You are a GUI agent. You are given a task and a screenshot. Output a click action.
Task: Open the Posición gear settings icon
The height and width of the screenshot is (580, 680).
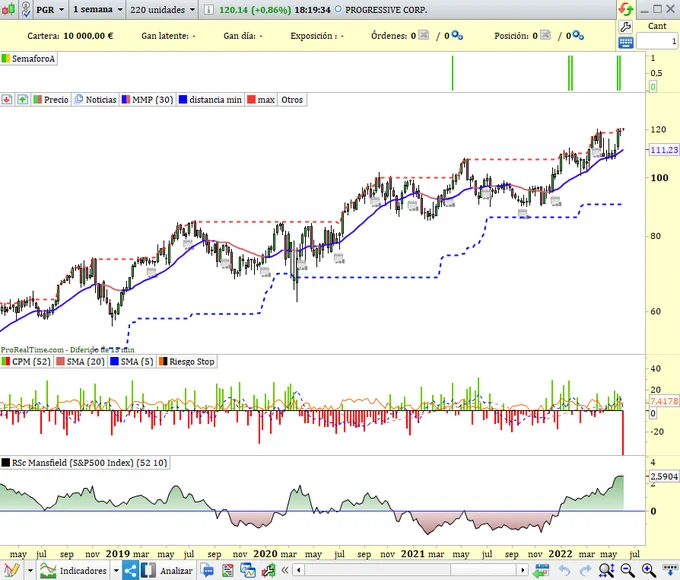click(578, 35)
